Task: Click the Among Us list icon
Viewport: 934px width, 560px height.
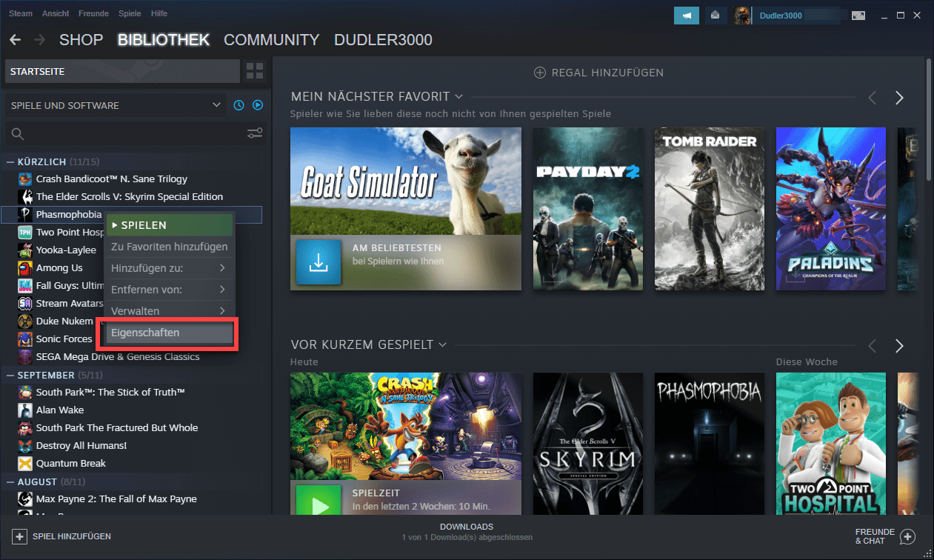Action: [25, 267]
